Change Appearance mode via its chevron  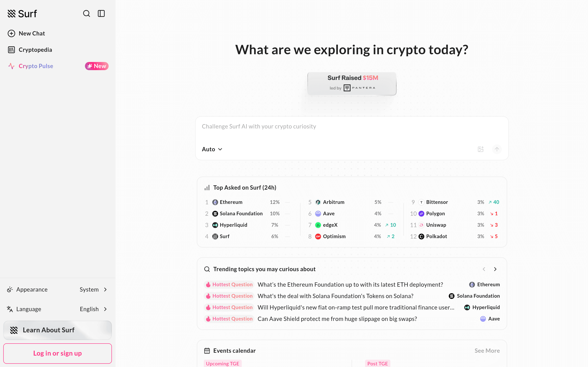tap(105, 289)
